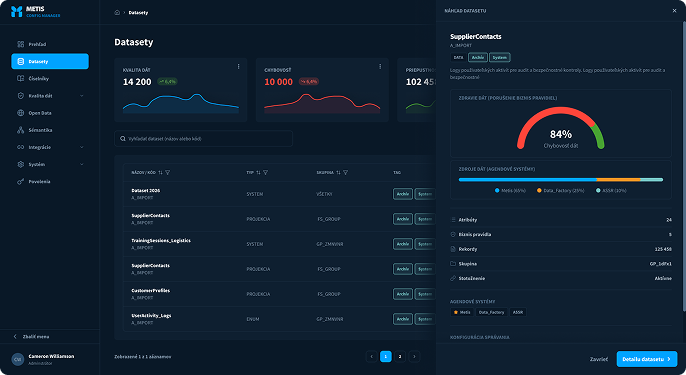The width and height of the screenshot is (686, 375).
Task: Click the Archív tag in preview panel
Action: [478, 57]
